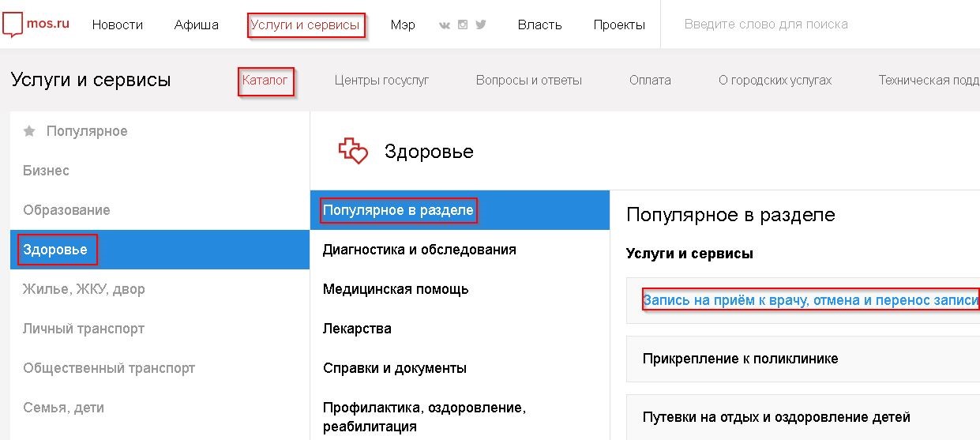Click the search field Введите слово для поиска
The image size is (980, 440).
[x=821, y=24]
